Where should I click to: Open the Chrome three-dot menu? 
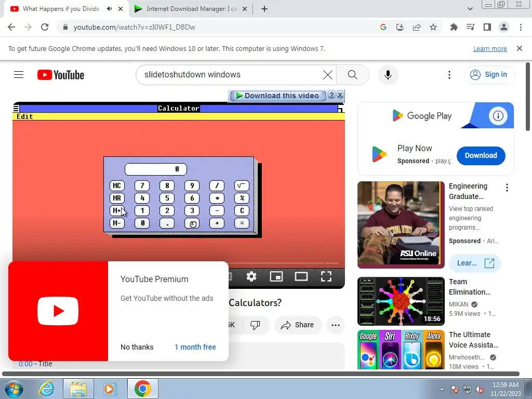coord(521,27)
